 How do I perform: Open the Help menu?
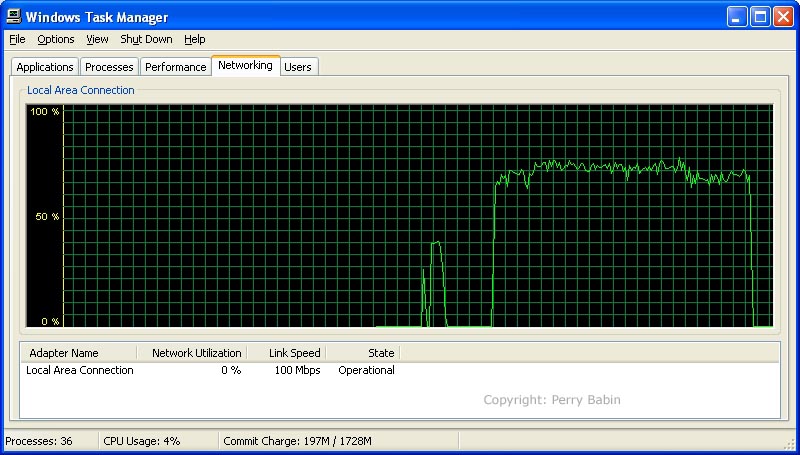[194, 39]
